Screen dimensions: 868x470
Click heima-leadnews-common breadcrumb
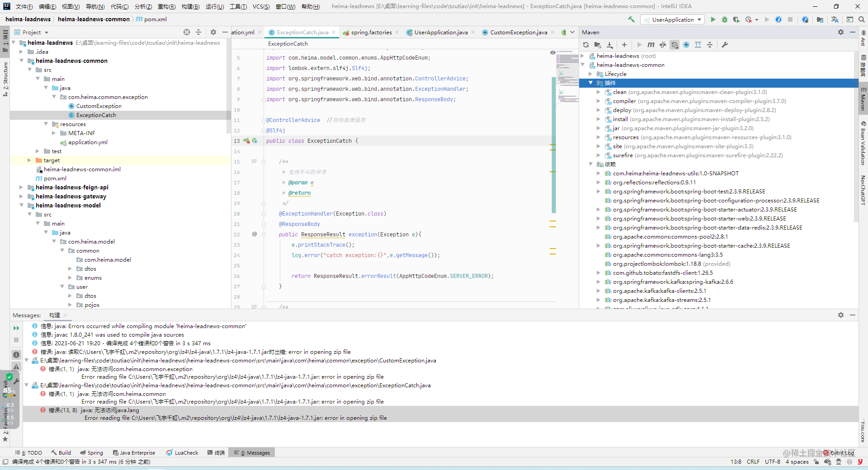point(94,19)
